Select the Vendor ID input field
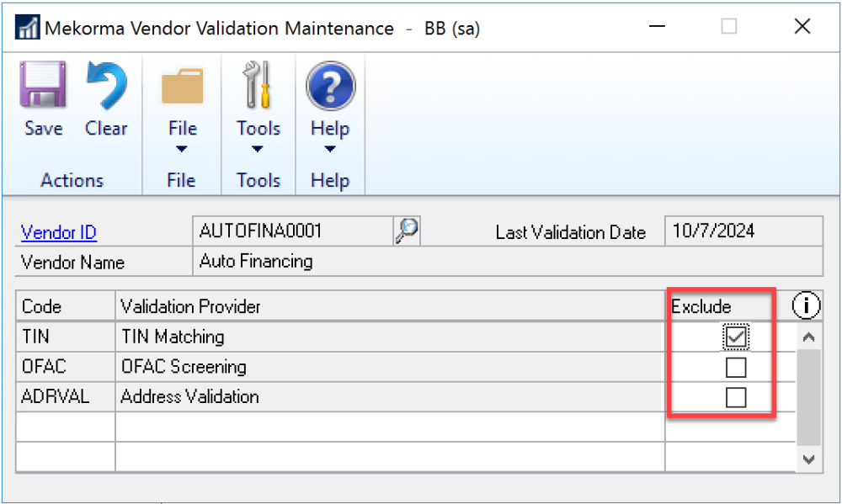Image resolution: width=842 pixels, height=504 pixels. [x=293, y=231]
